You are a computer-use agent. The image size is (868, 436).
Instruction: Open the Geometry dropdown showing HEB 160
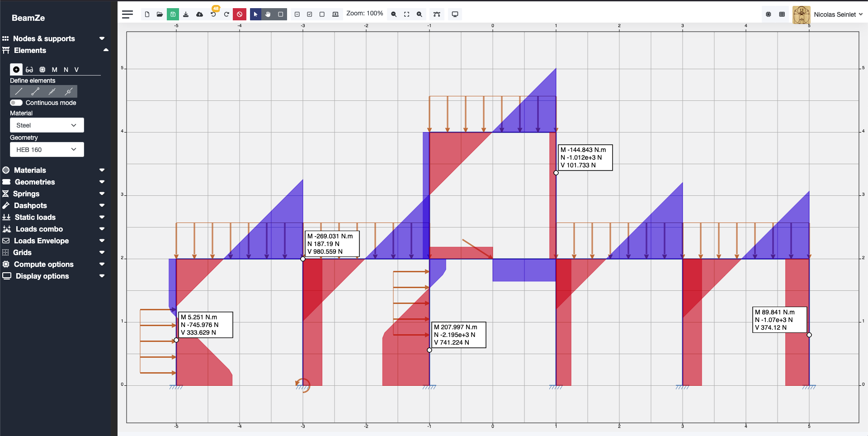pos(47,149)
